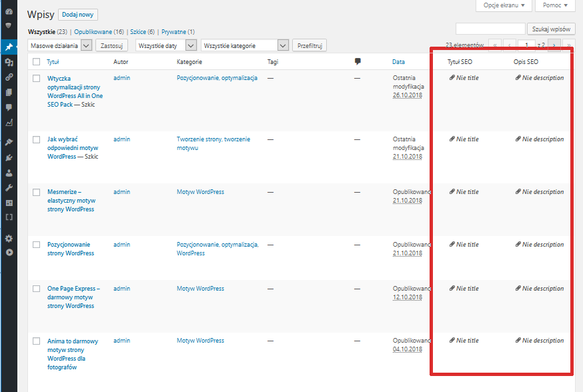This screenshot has height=392, width=583.
Task: Open the Wszystkie daty date filter dropdown
Action: (166, 45)
